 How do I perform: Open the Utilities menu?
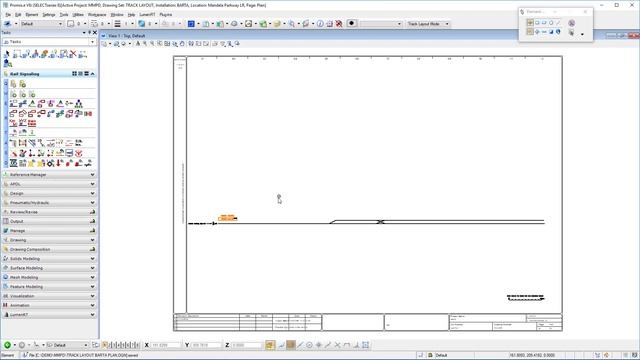point(78,15)
